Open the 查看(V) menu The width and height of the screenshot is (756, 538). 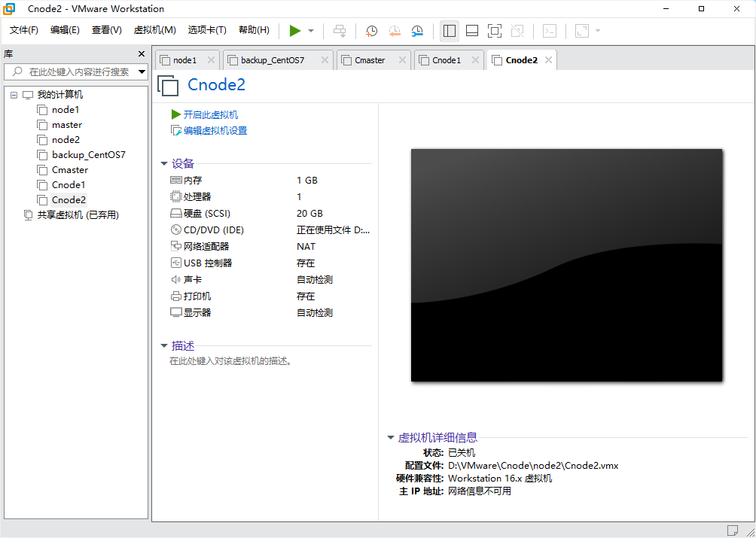[107, 30]
